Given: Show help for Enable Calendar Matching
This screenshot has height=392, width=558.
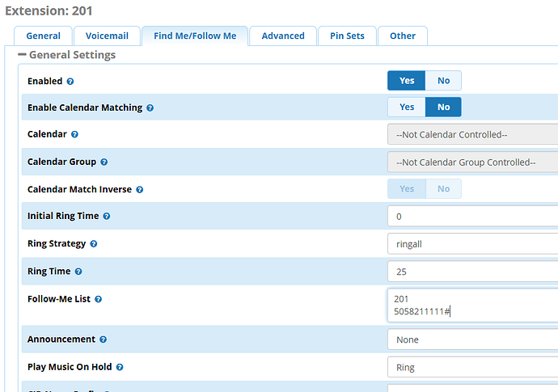Looking at the screenshot, I should (x=150, y=107).
